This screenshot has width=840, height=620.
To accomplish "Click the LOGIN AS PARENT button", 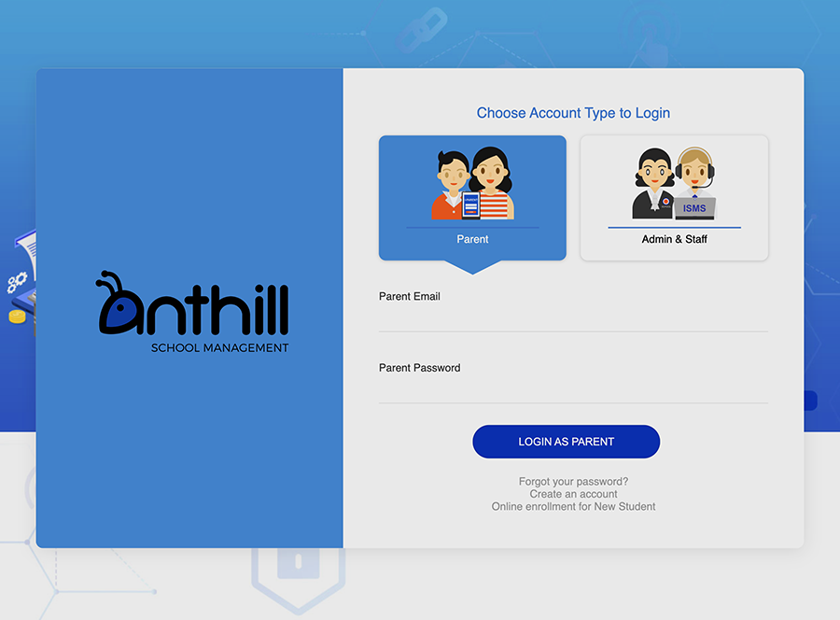I will coord(567,442).
